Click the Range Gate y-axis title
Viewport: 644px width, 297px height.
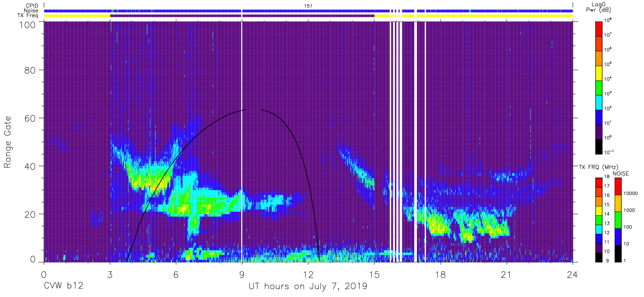8,142
